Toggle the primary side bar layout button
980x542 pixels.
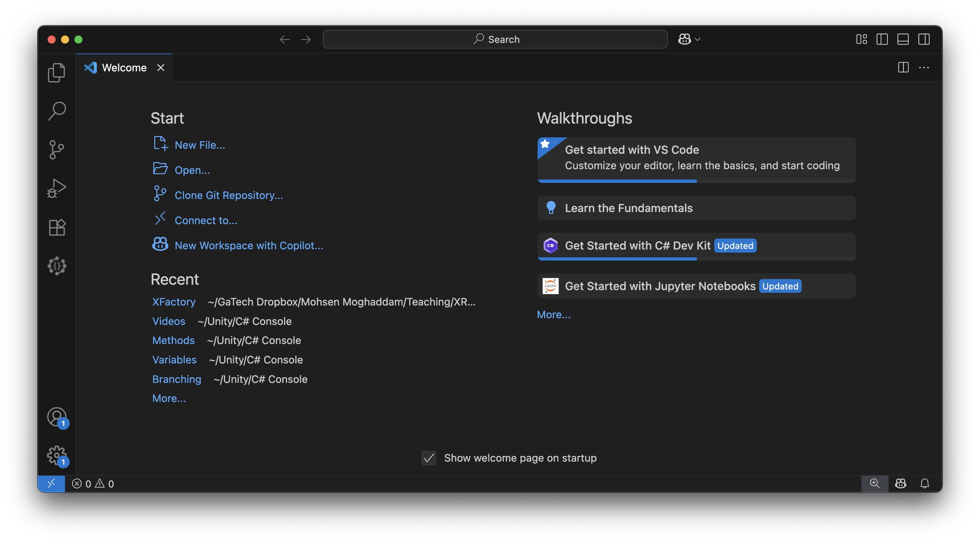(x=881, y=39)
